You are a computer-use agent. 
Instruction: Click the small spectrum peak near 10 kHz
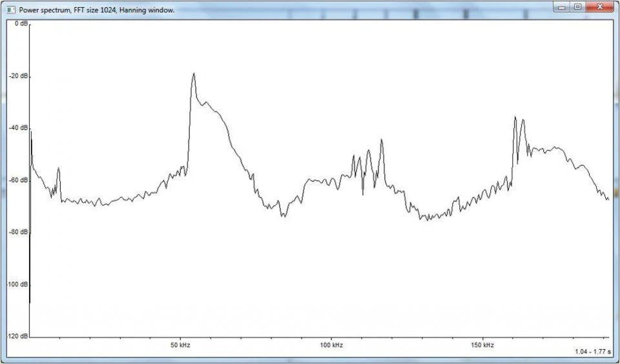coord(58,170)
